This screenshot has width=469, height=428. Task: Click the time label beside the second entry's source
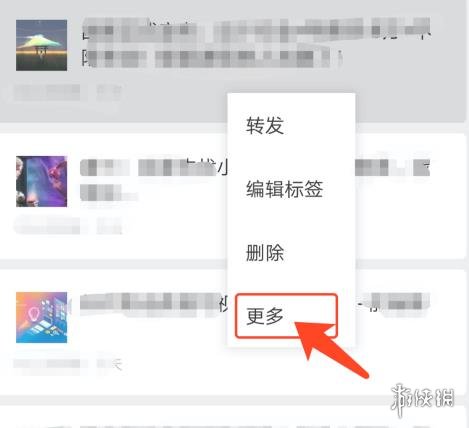click(109, 226)
